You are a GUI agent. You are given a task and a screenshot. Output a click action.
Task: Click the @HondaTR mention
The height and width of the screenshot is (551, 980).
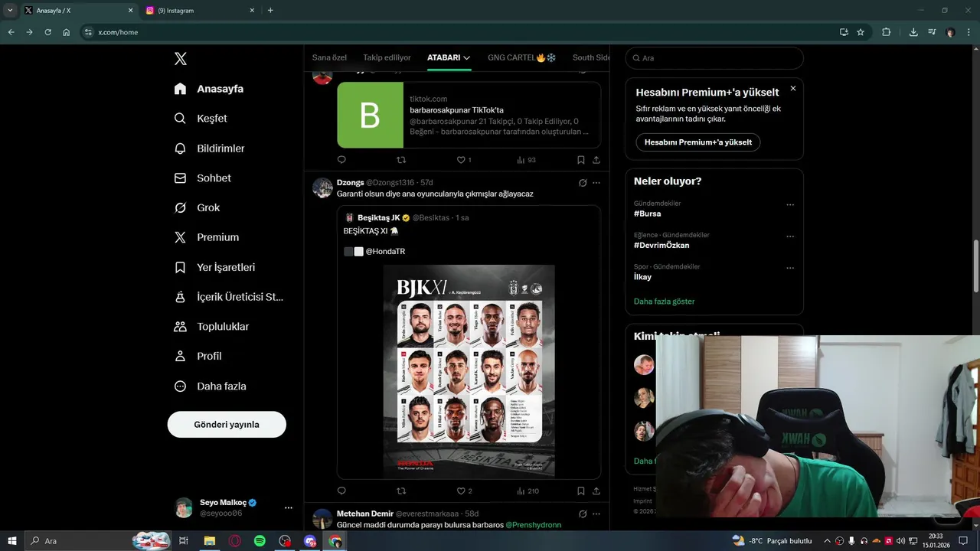(385, 252)
